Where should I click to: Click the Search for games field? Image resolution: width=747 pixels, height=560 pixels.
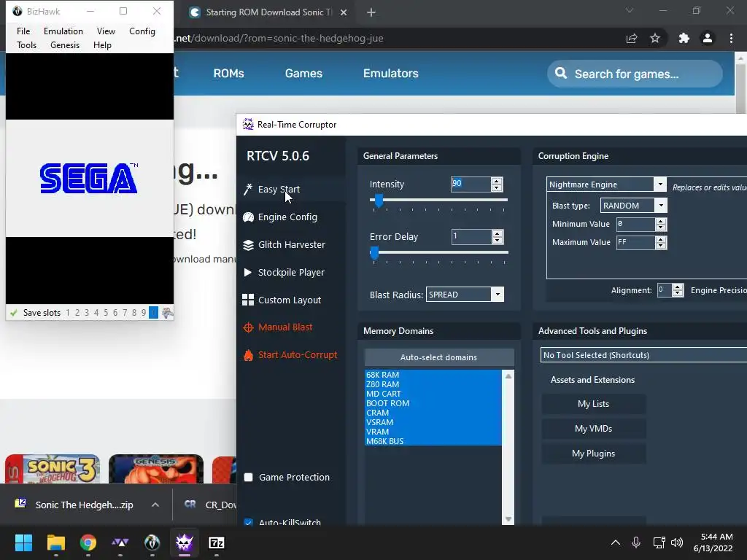(x=635, y=74)
